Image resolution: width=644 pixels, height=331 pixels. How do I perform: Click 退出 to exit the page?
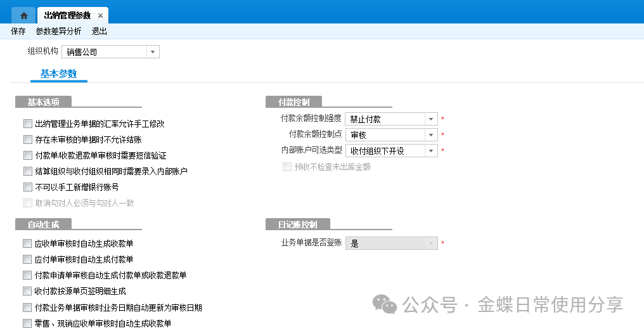coord(100,31)
